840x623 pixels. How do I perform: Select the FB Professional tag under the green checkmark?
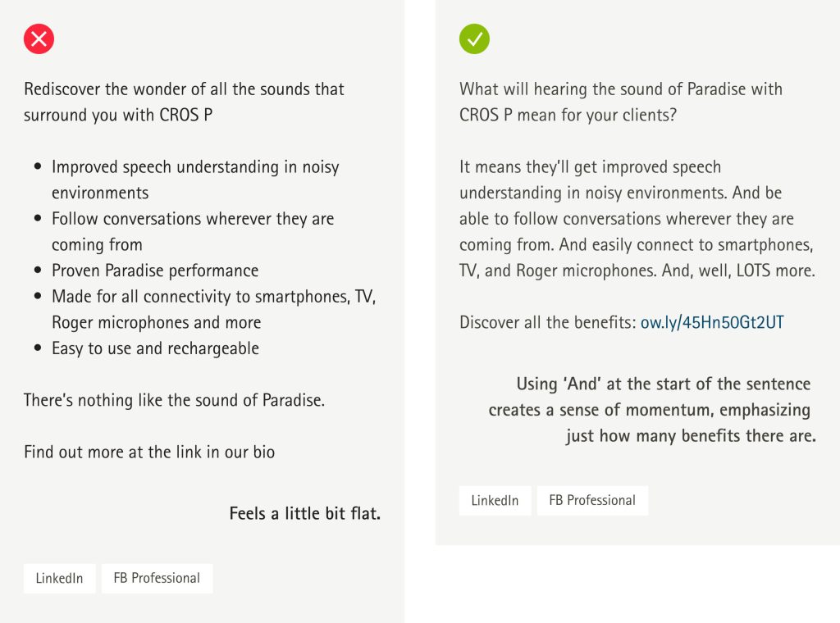click(592, 500)
